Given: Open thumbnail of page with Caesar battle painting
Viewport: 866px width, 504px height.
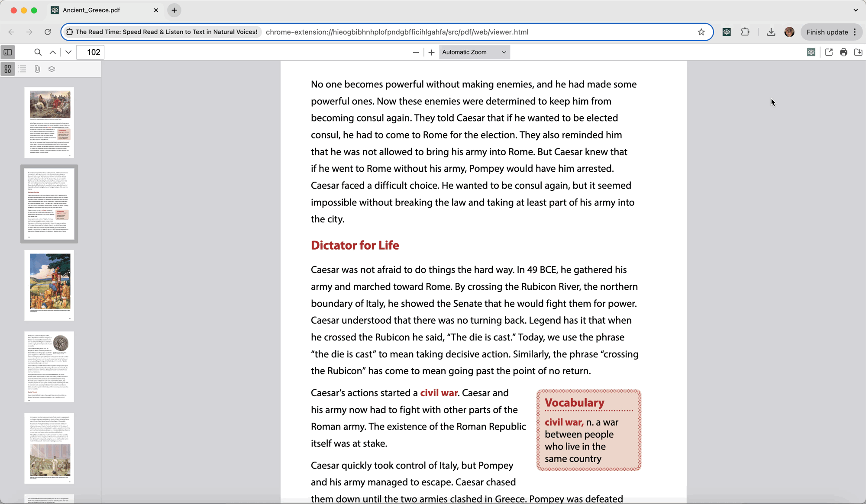Looking at the screenshot, I should click(x=49, y=122).
